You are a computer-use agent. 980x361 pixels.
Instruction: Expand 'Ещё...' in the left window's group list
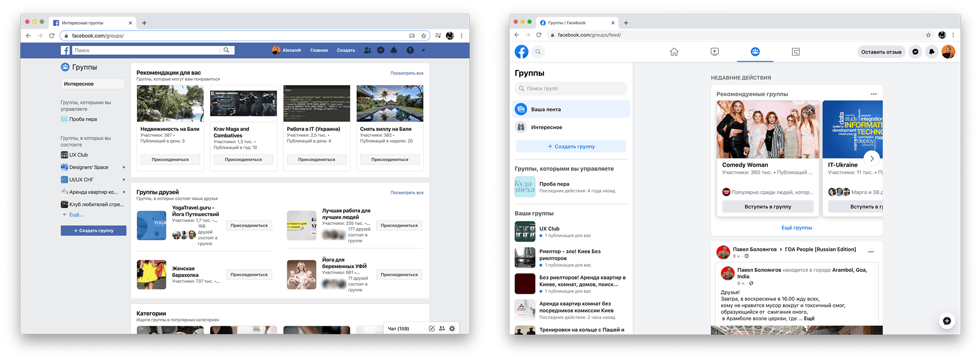pos(76,214)
